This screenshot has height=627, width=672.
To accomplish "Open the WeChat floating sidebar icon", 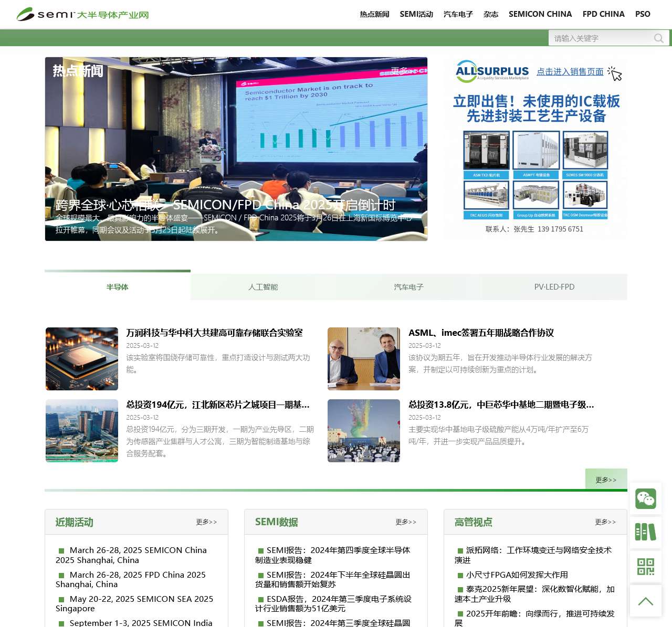I will click(x=646, y=498).
